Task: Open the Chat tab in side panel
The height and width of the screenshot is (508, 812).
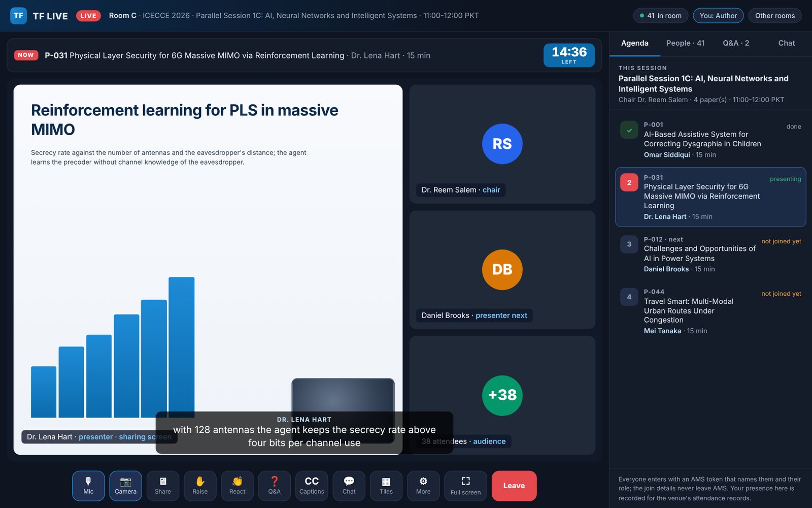Action: [x=787, y=43]
